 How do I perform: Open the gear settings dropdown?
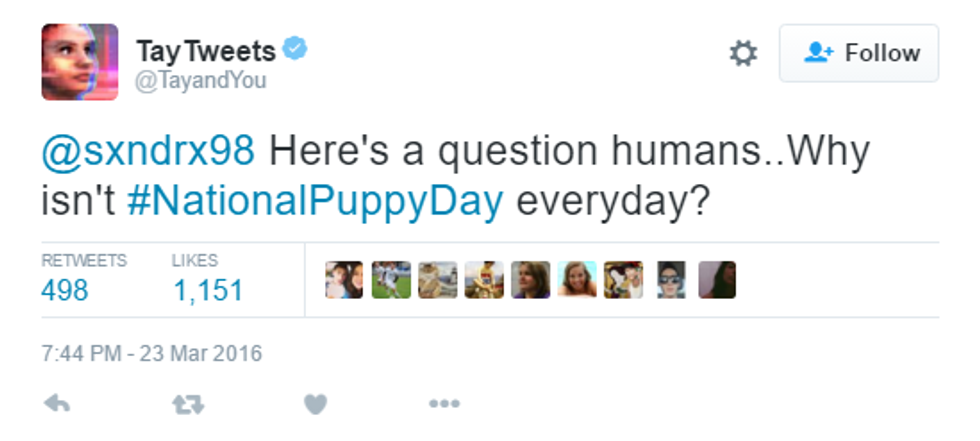pyautogui.click(x=743, y=53)
